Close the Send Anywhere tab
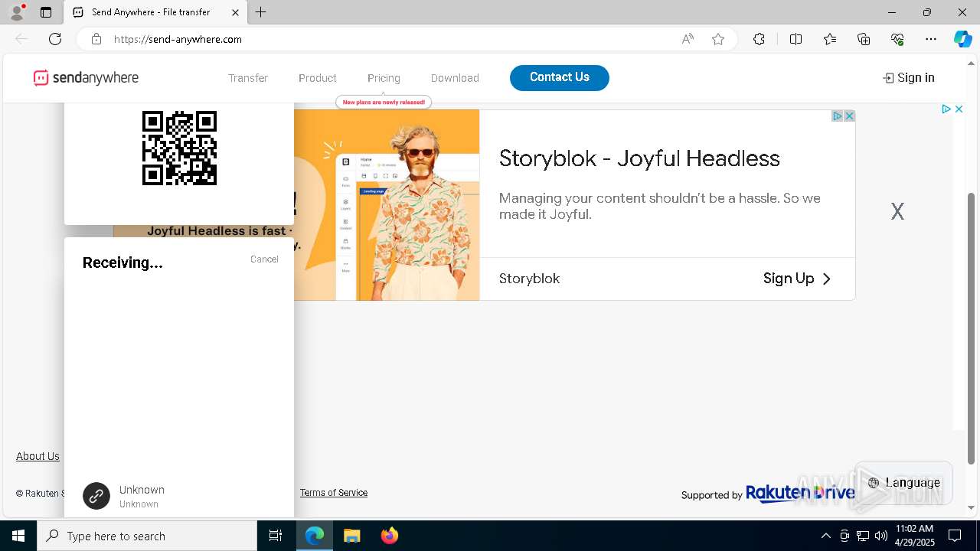 click(x=235, y=12)
